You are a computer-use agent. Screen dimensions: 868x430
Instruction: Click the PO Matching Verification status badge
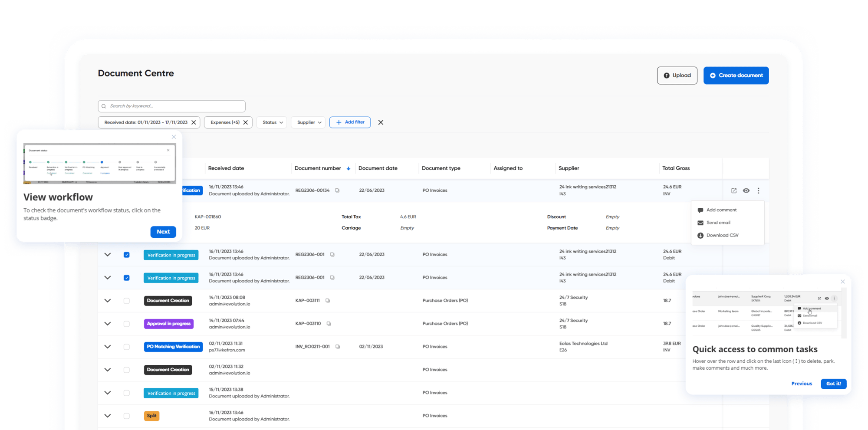pyautogui.click(x=173, y=347)
